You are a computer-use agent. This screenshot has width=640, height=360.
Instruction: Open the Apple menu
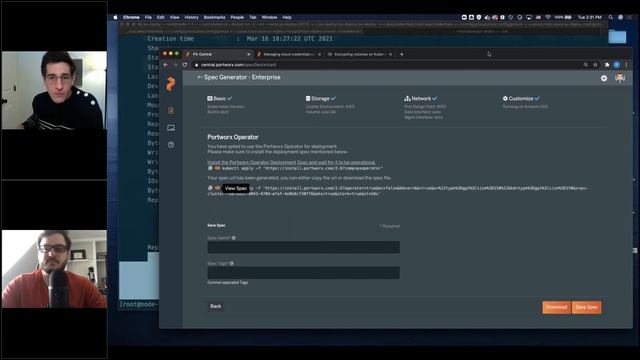115,17
